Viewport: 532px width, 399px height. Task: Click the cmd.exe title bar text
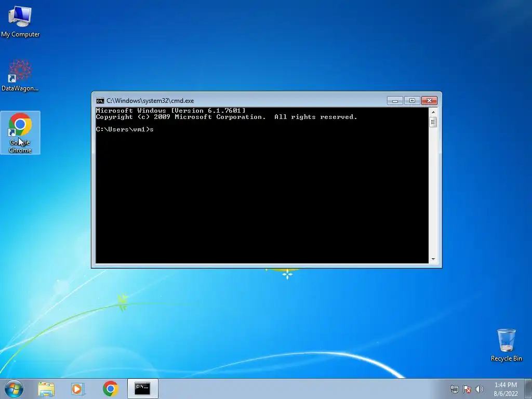(x=150, y=101)
